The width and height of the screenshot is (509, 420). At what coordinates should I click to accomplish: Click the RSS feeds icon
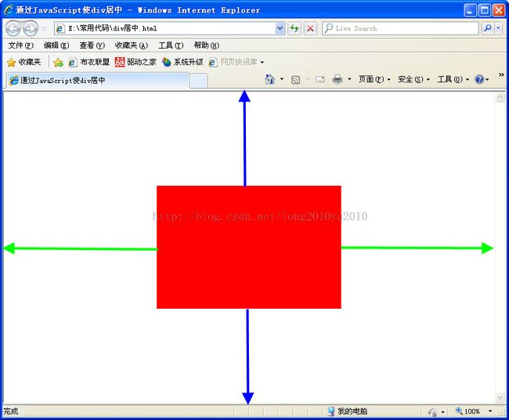click(x=295, y=80)
